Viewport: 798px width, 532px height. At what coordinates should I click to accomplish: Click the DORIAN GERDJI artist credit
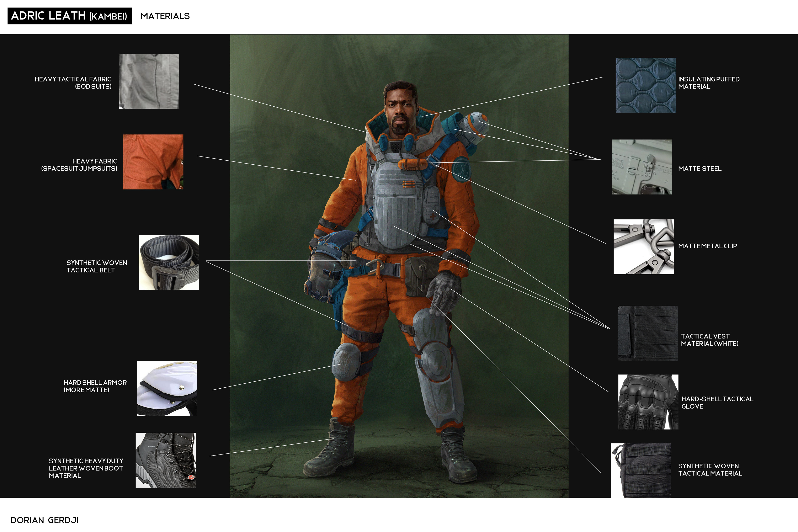(x=44, y=520)
